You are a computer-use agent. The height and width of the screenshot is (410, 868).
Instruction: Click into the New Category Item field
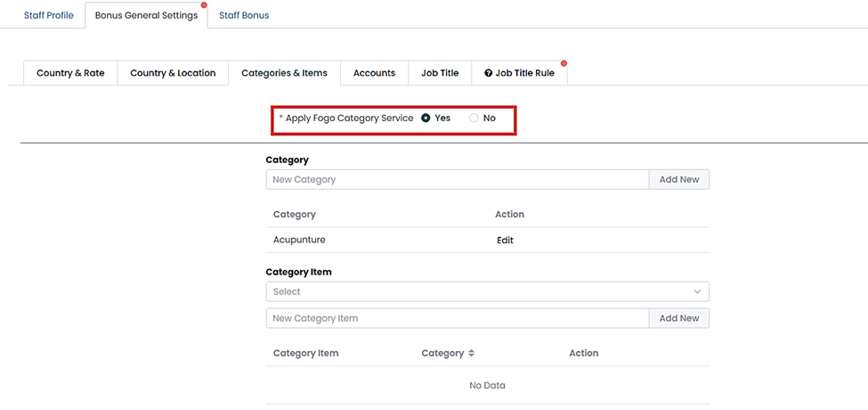point(457,318)
